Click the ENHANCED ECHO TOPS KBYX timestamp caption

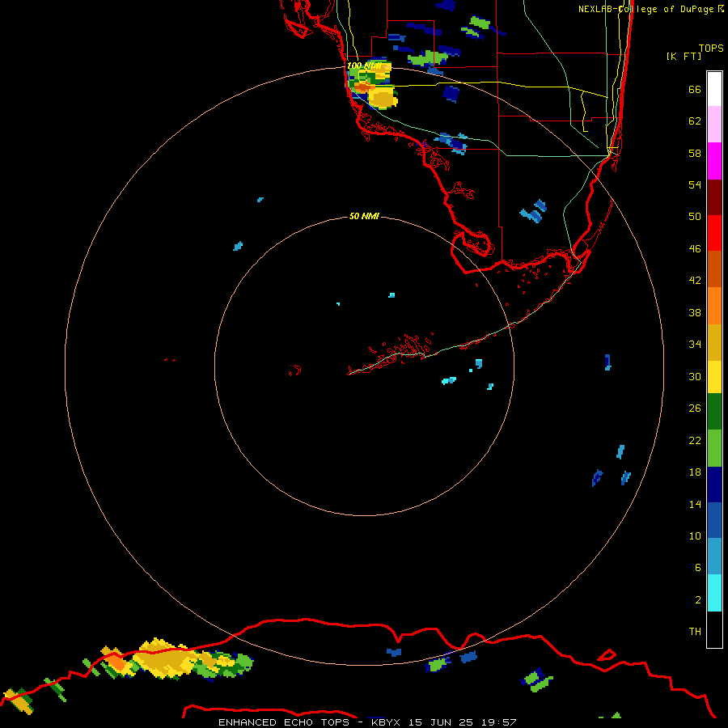tap(367, 722)
